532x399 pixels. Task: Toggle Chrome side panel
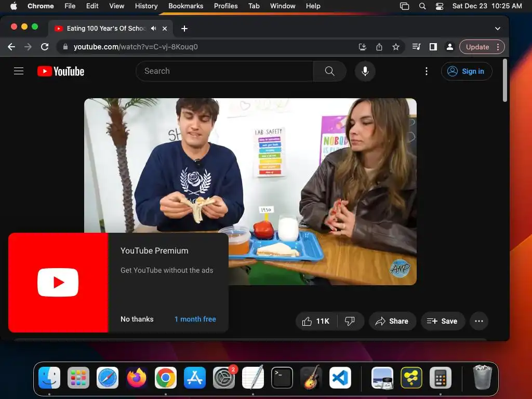click(x=433, y=47)
